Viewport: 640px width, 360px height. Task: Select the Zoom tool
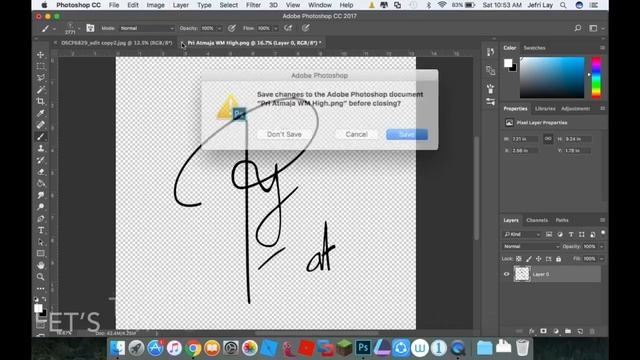click(x=40, y=277)
